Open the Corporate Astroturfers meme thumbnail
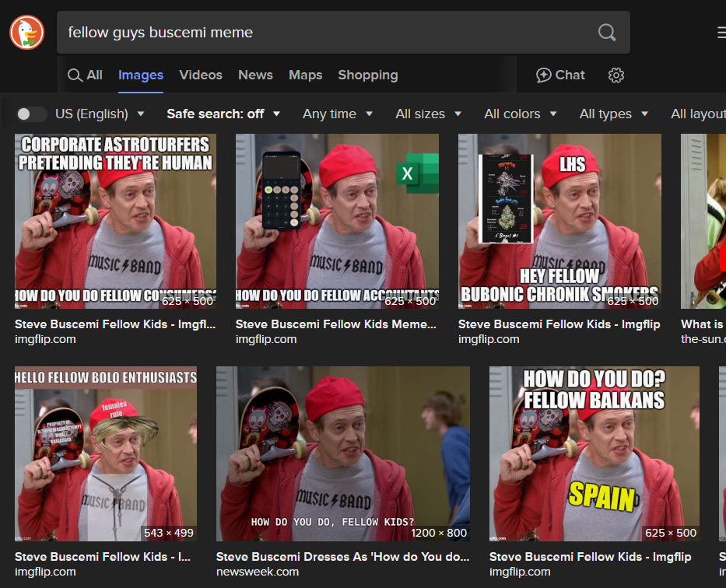Screen dimensions: 726x588 click(116, 221)
